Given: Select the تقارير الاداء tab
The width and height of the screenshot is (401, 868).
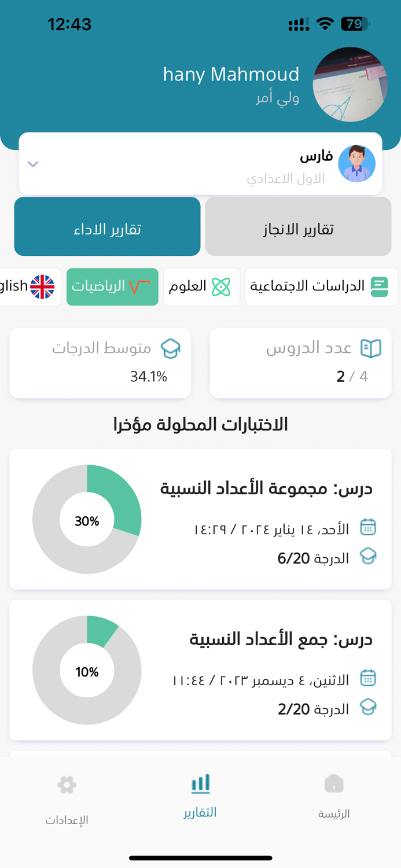Looking at the screenshot, I should [107, 226].
